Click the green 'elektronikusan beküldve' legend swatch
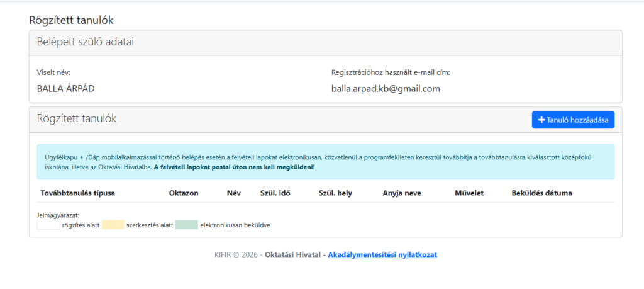The width and height of the screenshot is (644, 289). (x=186, y=225)
